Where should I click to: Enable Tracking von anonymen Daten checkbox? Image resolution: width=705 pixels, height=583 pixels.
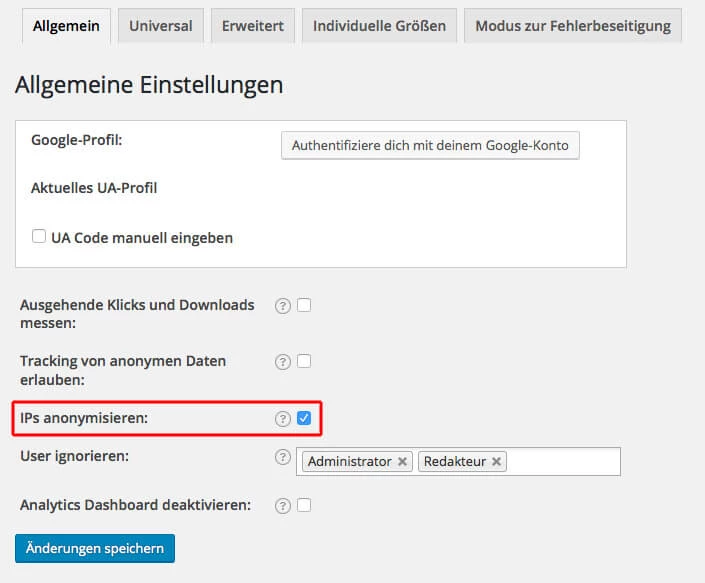(x=304, y=361)
